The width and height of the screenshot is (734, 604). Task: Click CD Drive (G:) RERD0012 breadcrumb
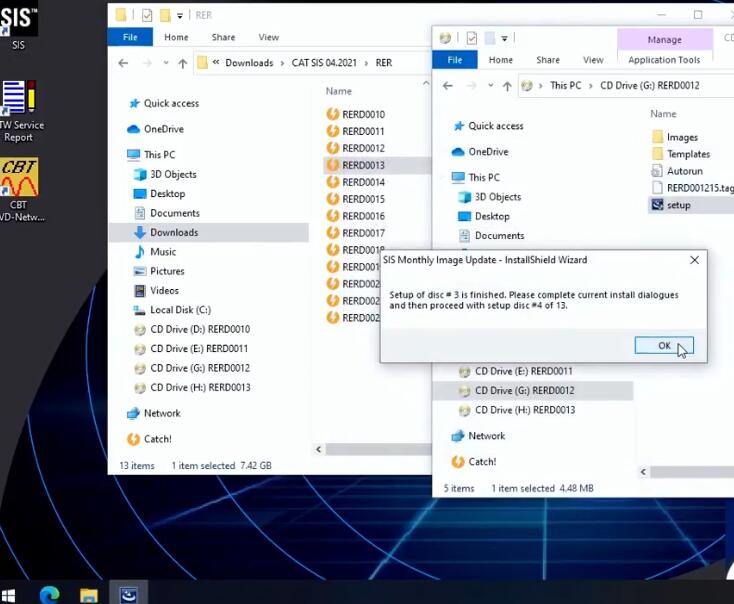tap(650, 86)
